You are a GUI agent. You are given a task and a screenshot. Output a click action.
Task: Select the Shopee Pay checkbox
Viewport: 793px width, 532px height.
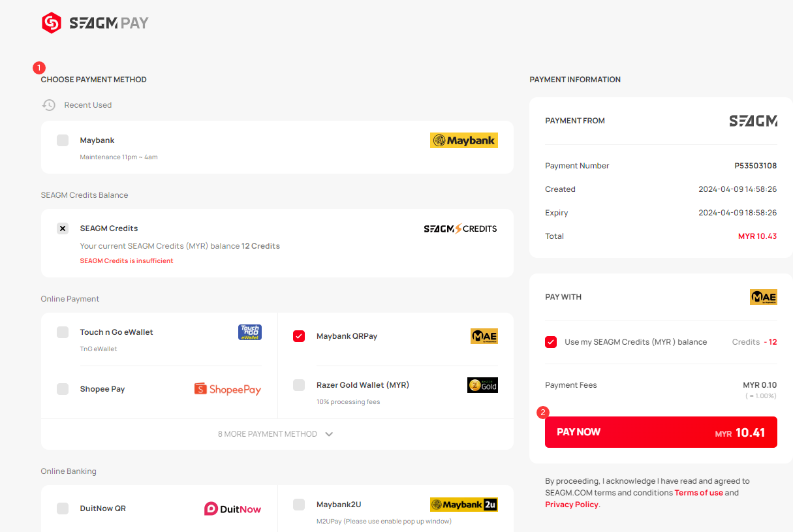(63, 389)
